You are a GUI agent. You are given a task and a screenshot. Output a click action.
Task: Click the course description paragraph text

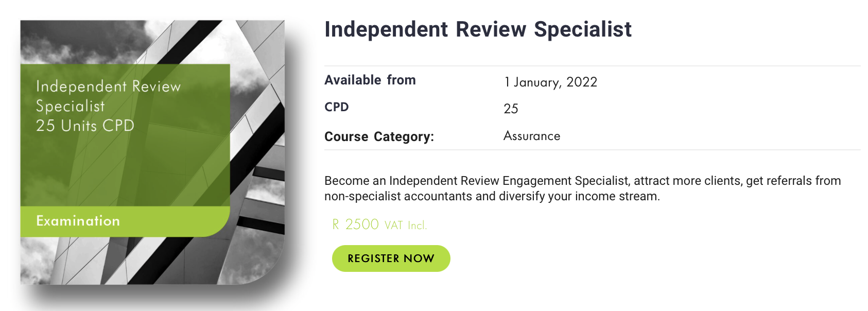(582, 188)
